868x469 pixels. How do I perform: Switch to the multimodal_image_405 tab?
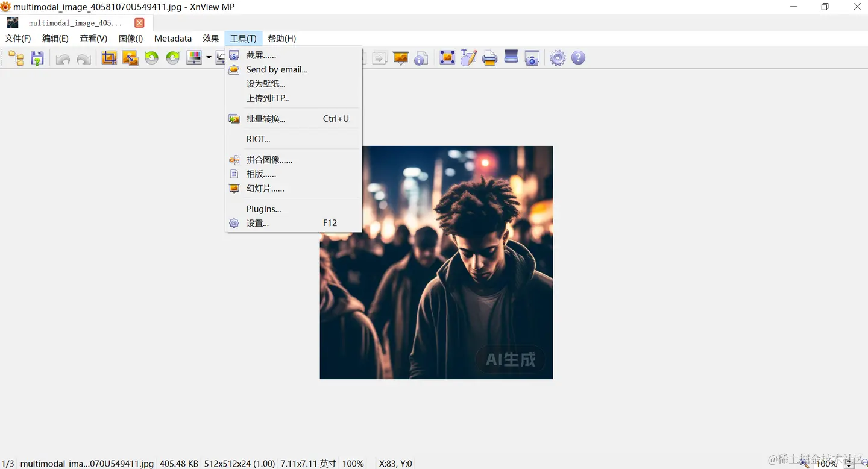pyautogui.click(x=75, y=23)
